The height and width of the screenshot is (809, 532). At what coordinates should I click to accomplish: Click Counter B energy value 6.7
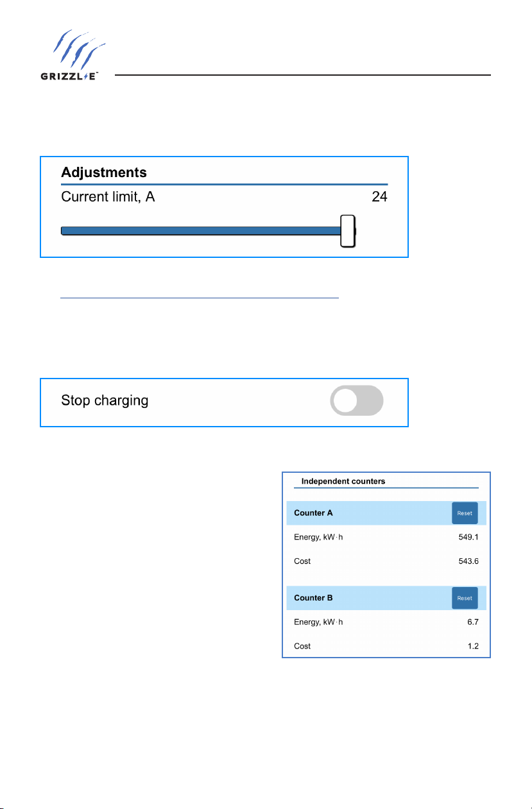click(474, 622)
